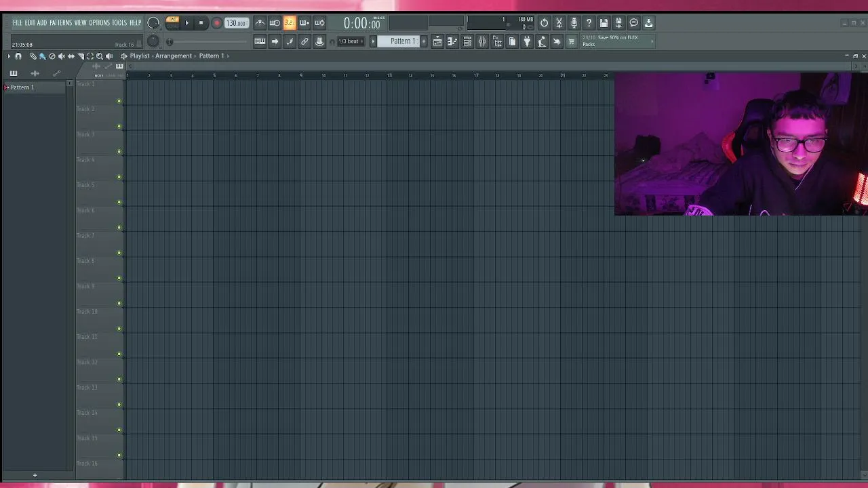Arm the record button
The height and width of the screenshot is (488, 868).
click(217, 23)
